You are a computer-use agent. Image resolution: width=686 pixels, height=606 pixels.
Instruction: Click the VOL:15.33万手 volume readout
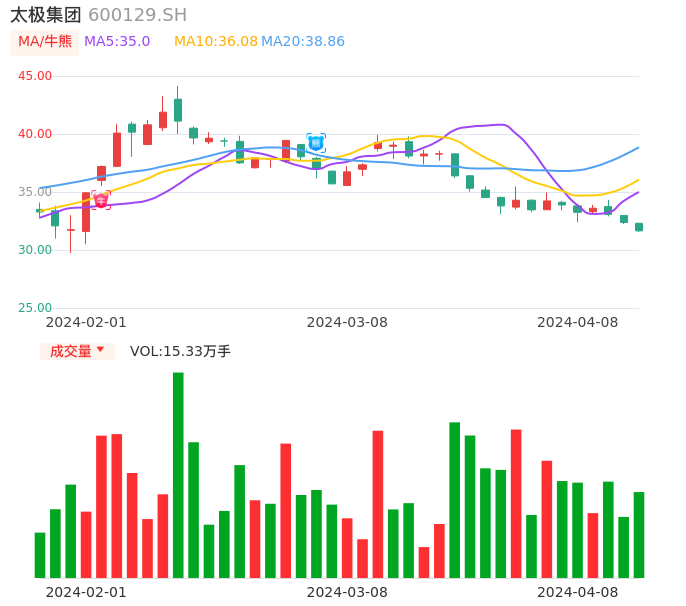(x=180, y=351)
